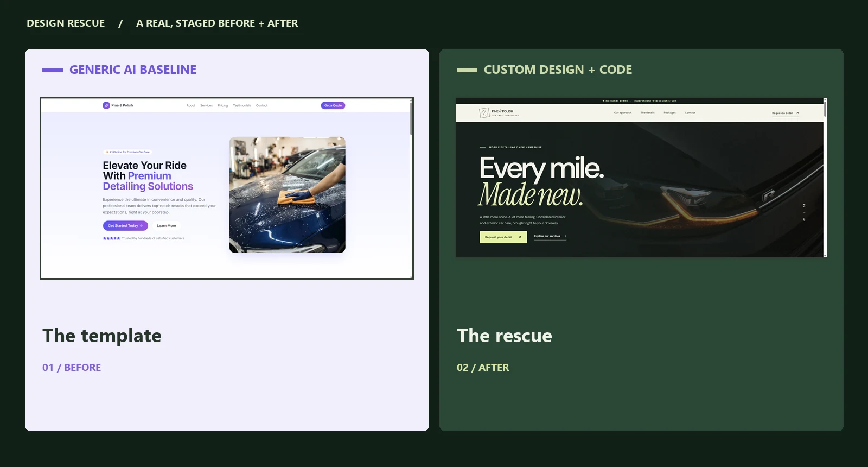This screenshot has height=467, width=868.
Task: Click the Trusted by hundreds of satisfied customers text
Action: [153, 238]
